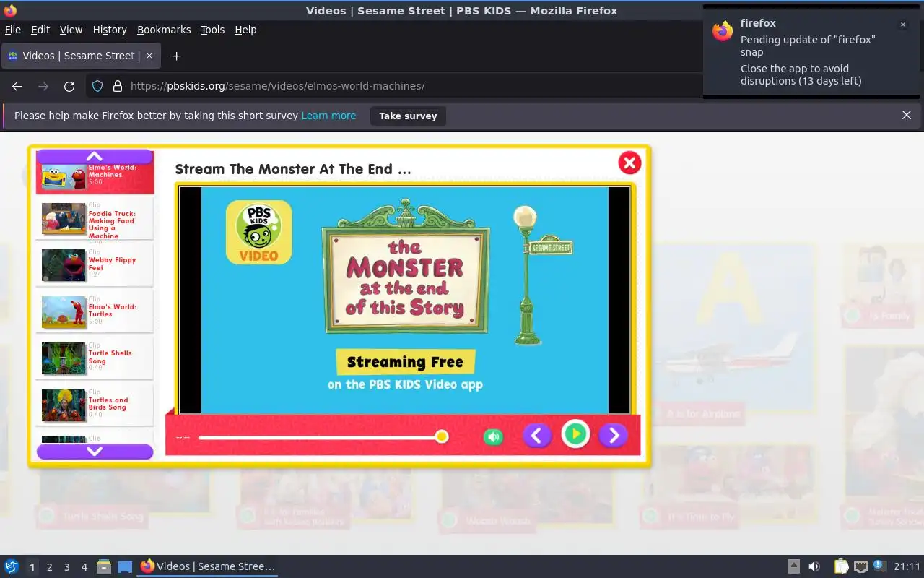The width and height of the screenshot is (924, 578).
Task: Click the Streaming Free yellow banner in video
Action: click(405, 362)
